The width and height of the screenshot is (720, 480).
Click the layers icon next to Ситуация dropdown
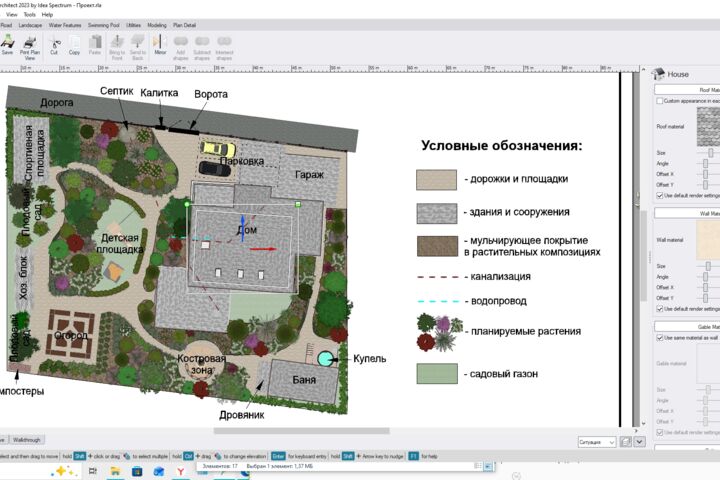point(625,442)
